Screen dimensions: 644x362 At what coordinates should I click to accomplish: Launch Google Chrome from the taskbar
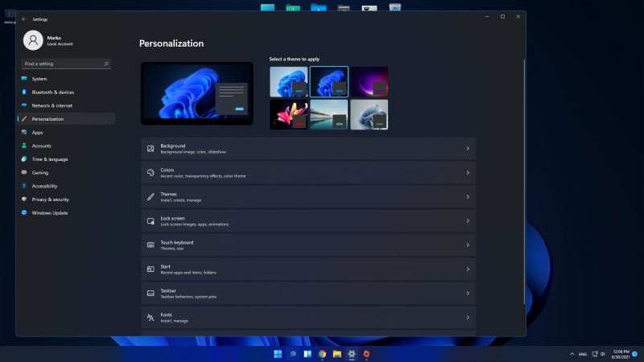click(x=323, y=354)
